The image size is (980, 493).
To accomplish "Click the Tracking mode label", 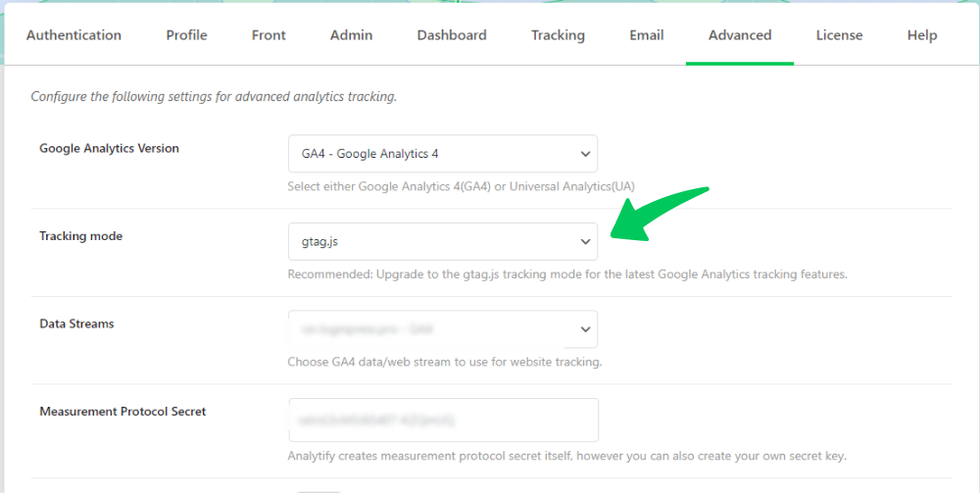I will pyautogui.click(x=80, y=236).
